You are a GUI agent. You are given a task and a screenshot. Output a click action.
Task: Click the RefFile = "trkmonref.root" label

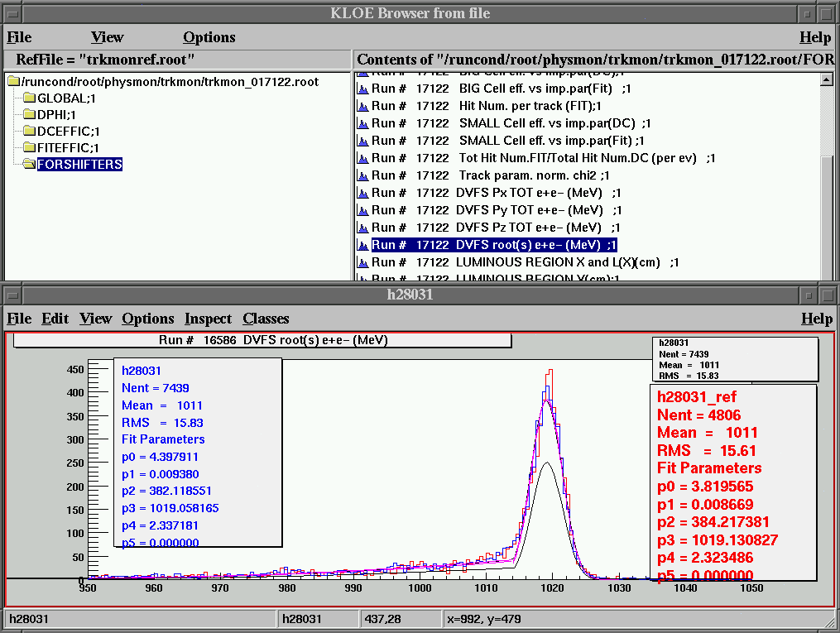click(105, 60)
